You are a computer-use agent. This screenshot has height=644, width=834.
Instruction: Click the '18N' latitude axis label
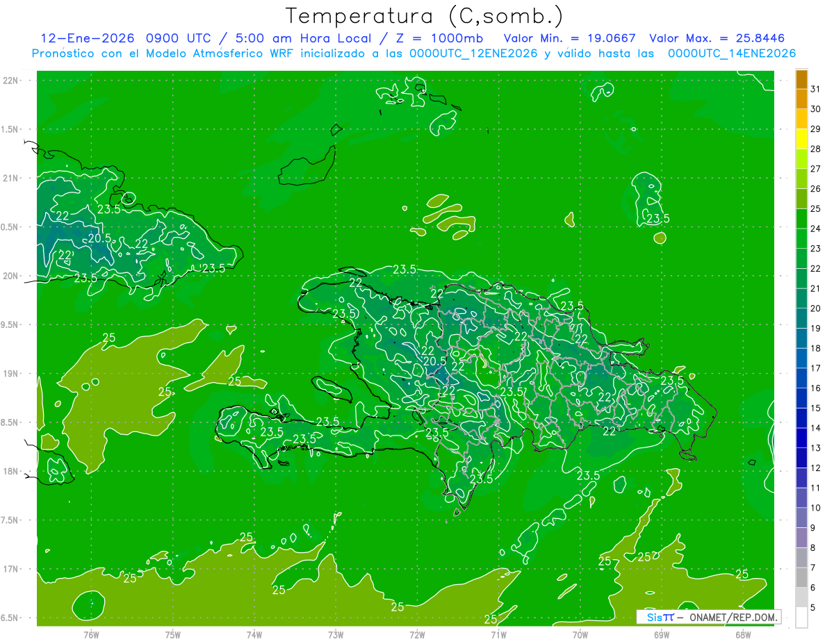click(10, 471)
